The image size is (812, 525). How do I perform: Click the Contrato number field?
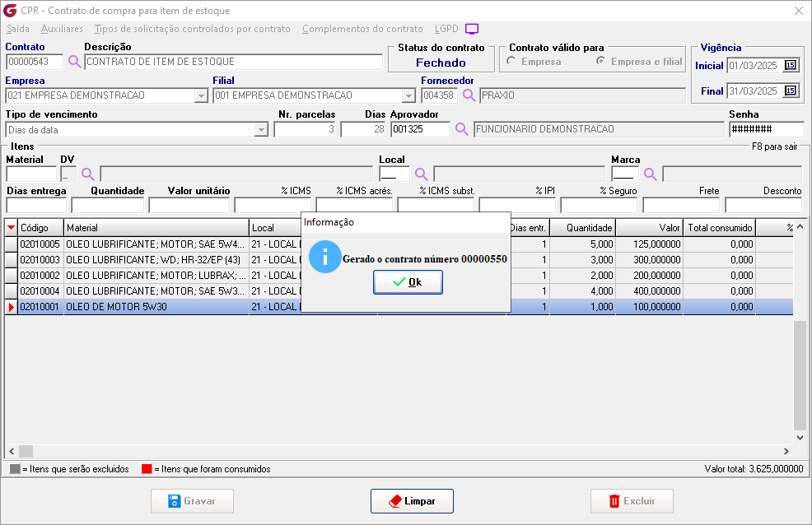(35, 62)
